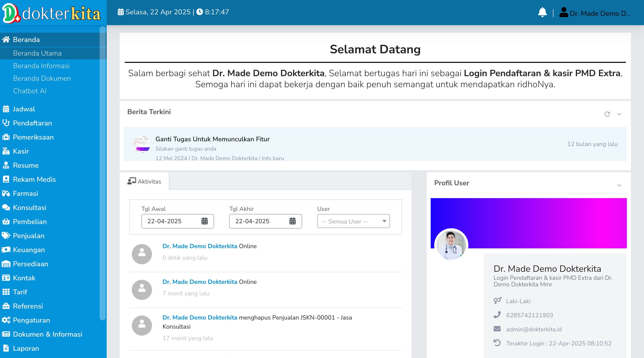Click the refresh icon in Berita Terkini

(x=607, y=114)
